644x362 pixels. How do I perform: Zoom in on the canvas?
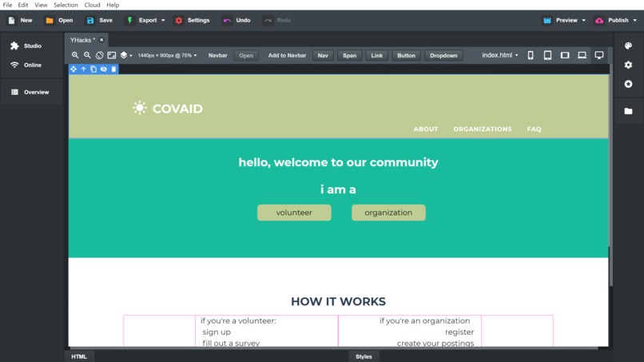(x=75, y=55)
